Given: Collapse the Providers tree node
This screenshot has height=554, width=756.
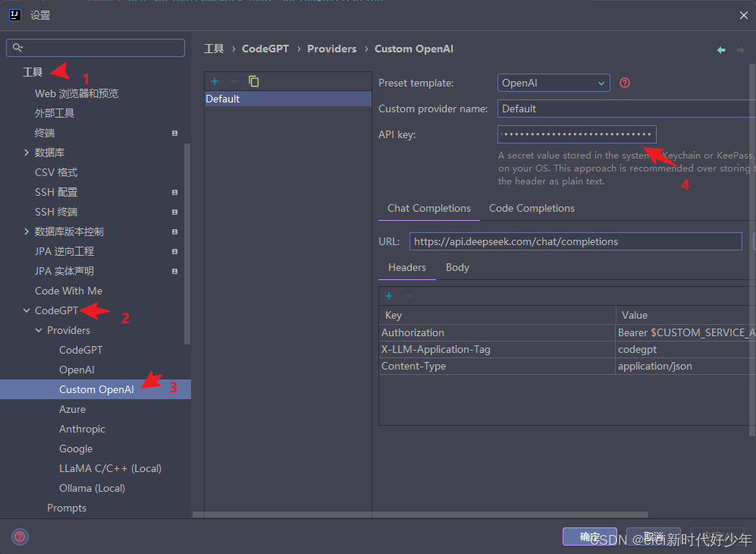Looking at the screenshot, I should pyautogui.click(x=39, y=331).
